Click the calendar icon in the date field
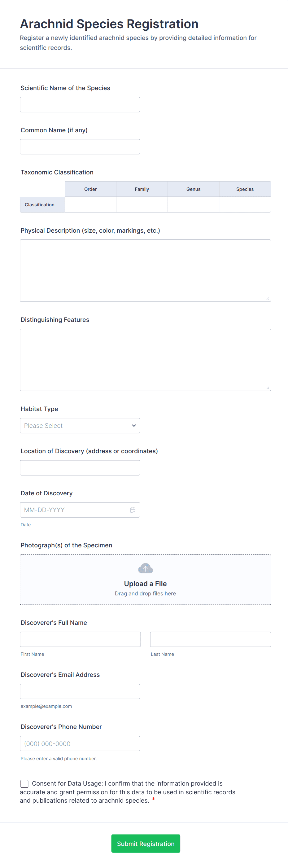Image resolution: width=288 pixels, height=868 pixels. click(x=133, y=510)
